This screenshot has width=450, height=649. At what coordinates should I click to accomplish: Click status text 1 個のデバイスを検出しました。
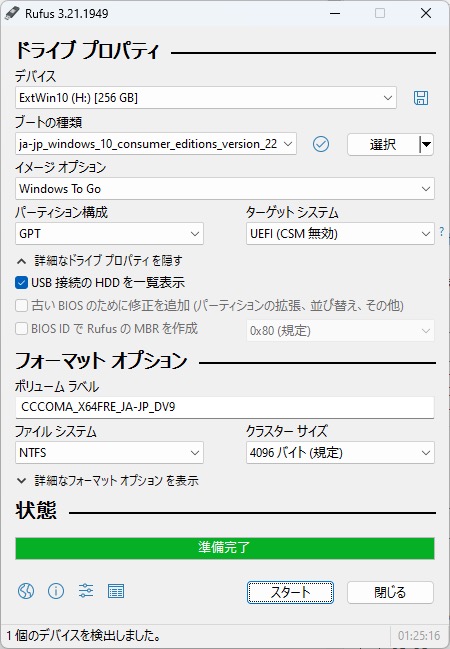[x=83, y=635]
